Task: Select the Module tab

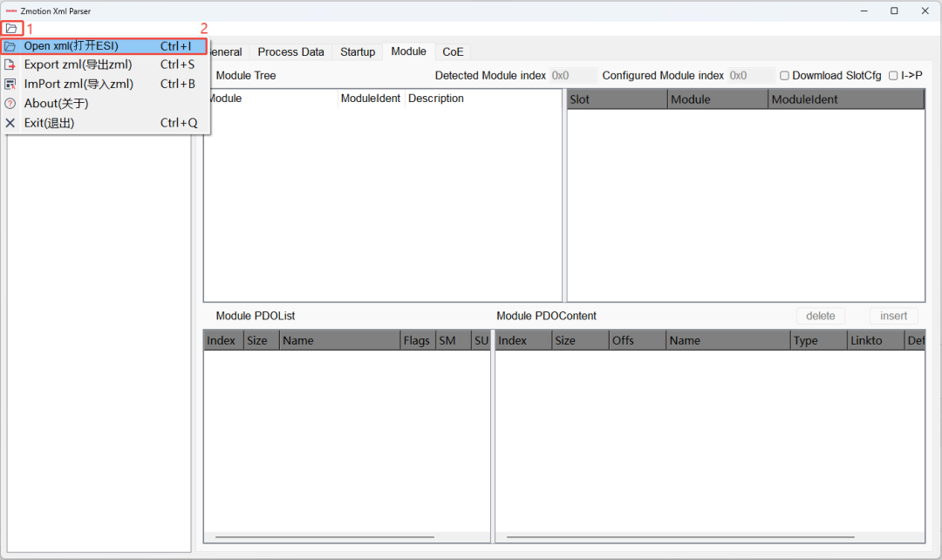Action: pos(408,51)
